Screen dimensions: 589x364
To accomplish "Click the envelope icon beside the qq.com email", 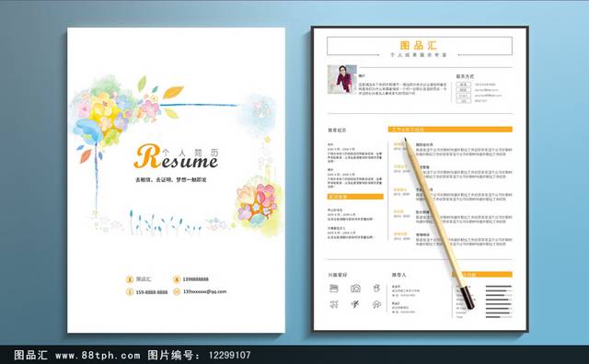I will pyautogui.click(x=177, y=291).
